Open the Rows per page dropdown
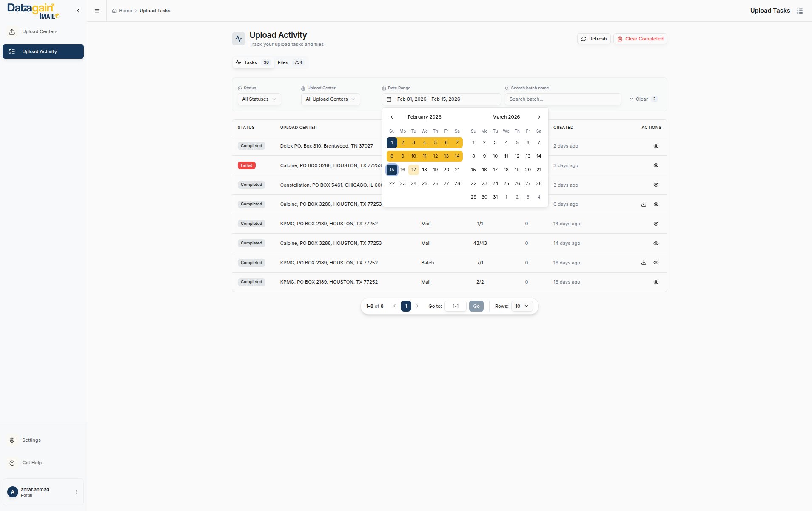This screenshot has width=812, height=511. tap(521, 306)
